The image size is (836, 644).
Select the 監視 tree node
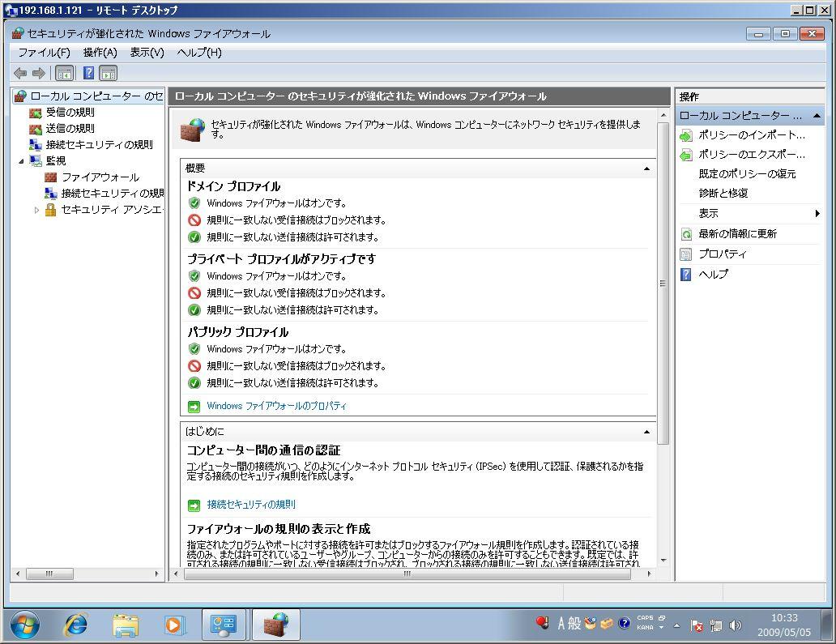pyautogui.click(x=55, y=160)
